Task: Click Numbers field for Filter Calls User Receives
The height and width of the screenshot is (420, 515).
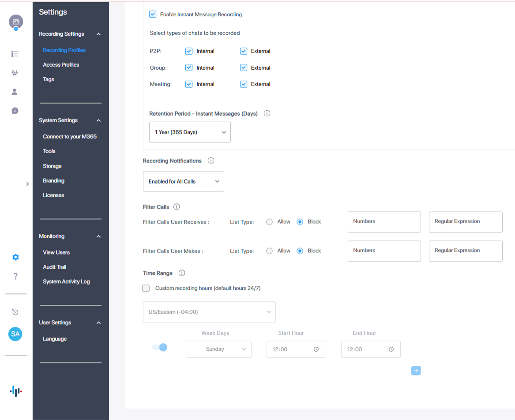Action: pyautogui.click(x=384, y=222)
